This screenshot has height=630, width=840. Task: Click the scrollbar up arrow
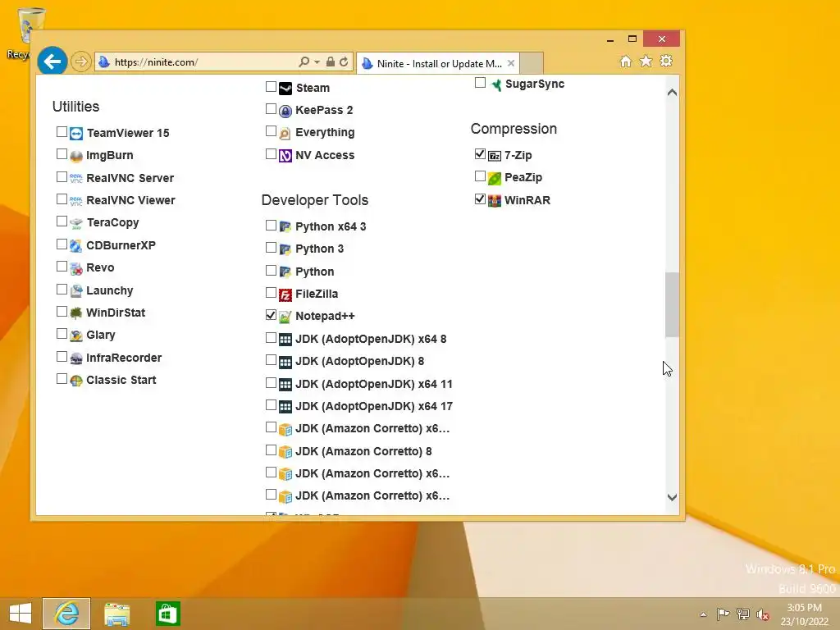point(673,92)
